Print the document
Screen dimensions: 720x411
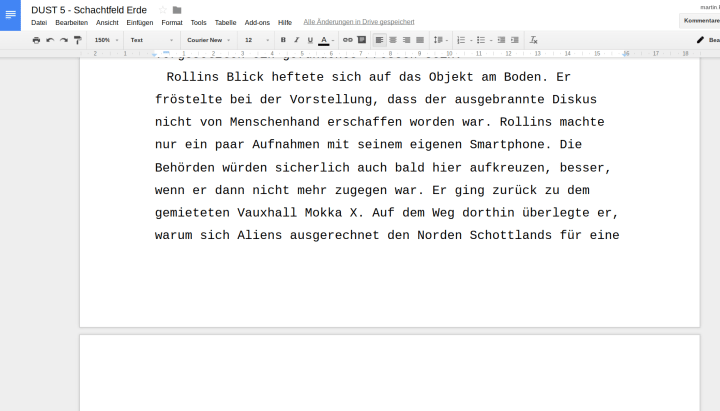coord(36,40)
